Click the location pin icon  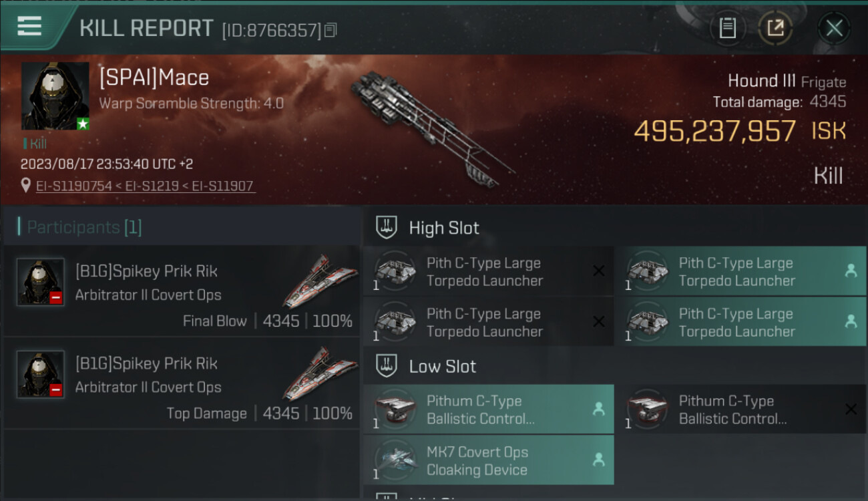26,185
